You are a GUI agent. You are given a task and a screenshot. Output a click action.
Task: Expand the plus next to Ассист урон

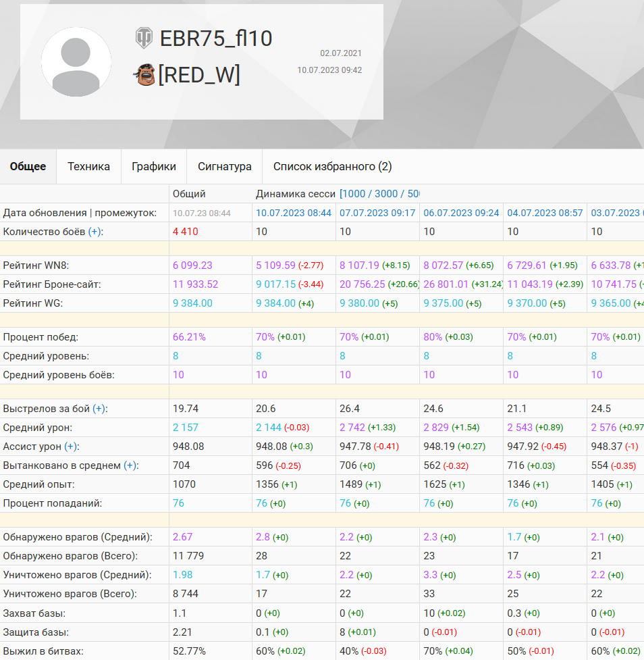click(x=71, y=447)
